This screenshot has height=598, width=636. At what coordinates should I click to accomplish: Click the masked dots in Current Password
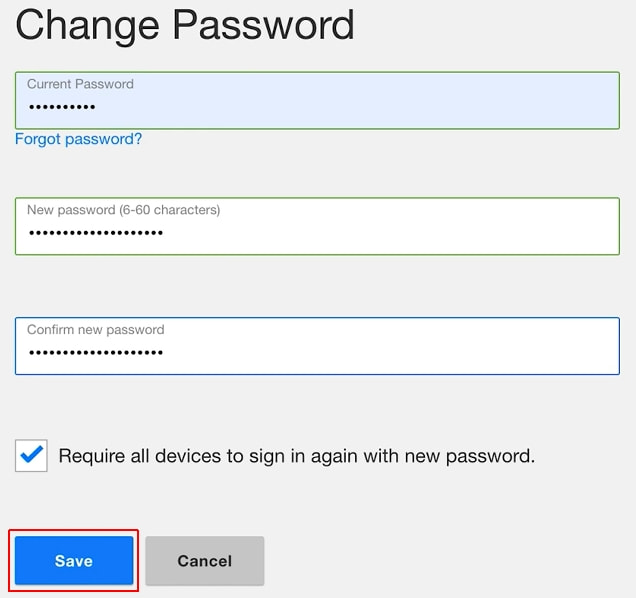click(x=61, y=107)
